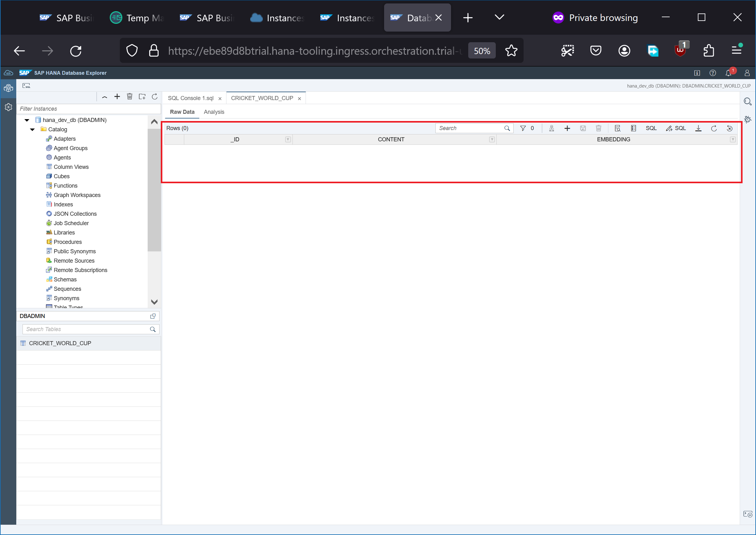Click the download data icon
Image resolution: width=756 pixels, height=535 pixels.
tap(698, 128)
